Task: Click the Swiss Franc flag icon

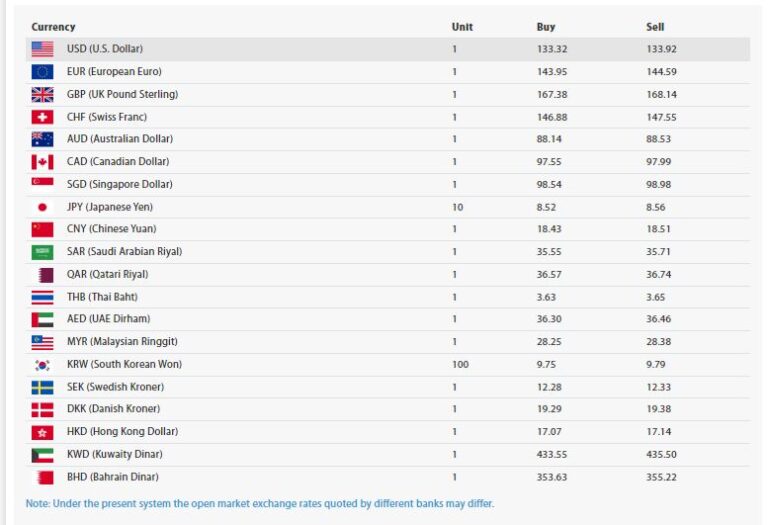Action: tap(42, 117)
